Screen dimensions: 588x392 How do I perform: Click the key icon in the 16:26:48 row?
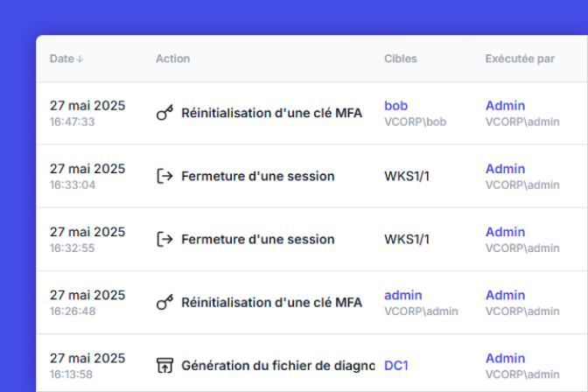click(x=164, y=302)
